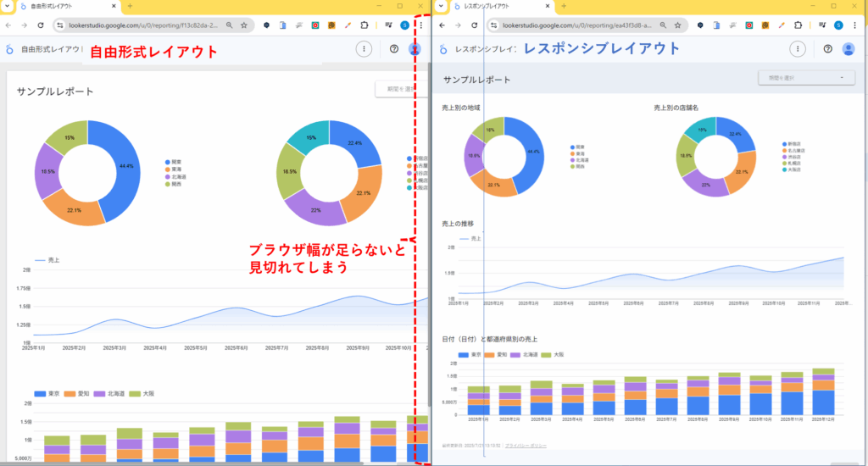The height and width of the screenshot is (466, 868).
Task: Open the Google account avatar in the right report header
Action: 848,49
